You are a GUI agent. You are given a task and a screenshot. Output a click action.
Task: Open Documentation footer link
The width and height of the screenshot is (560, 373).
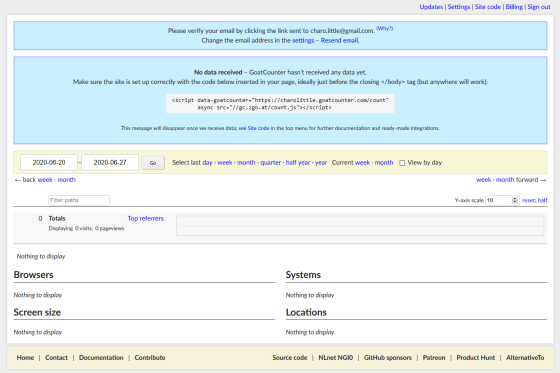(101, 358)
